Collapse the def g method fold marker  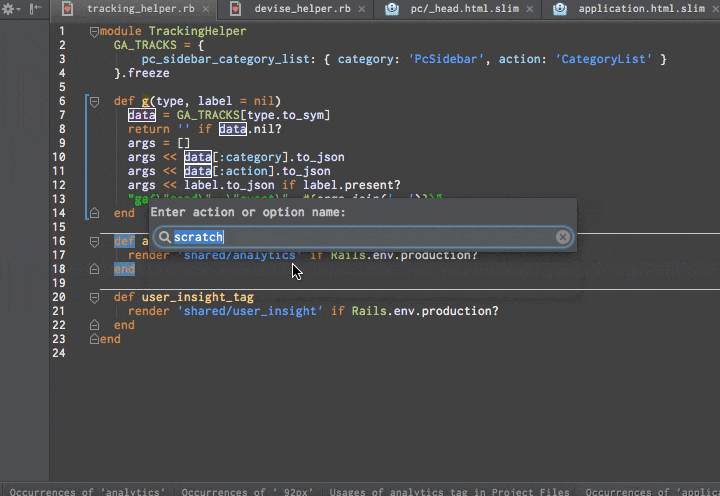[94, 102]
